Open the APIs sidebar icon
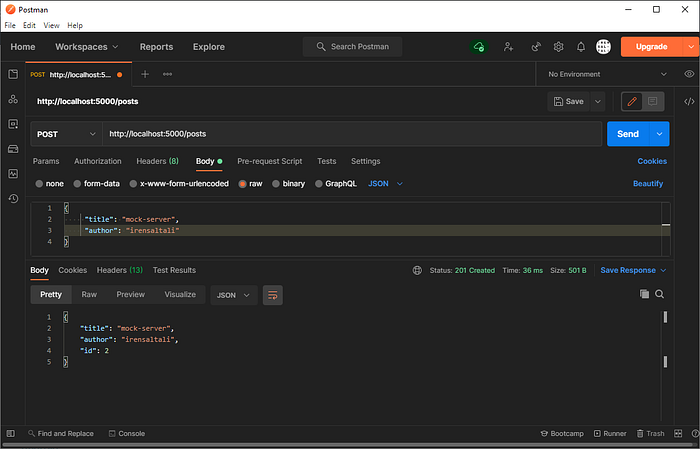The height and width of the screenshot is (449, 700). [13, 99]
